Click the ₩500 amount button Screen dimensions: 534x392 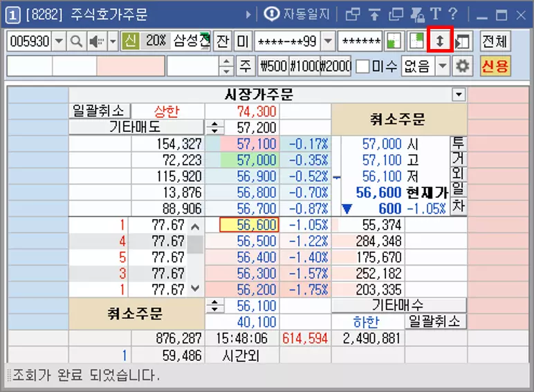click(x=273, y=66)
